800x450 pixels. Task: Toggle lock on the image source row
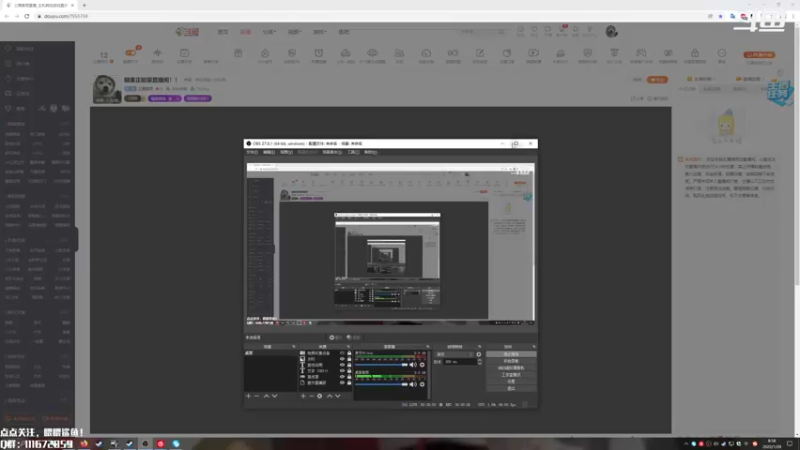click(x=349, y=359)
